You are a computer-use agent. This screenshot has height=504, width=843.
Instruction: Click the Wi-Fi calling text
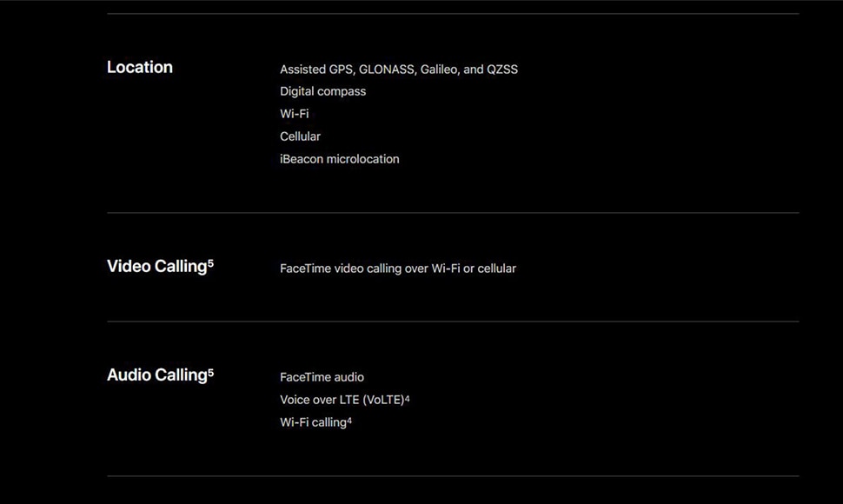tap(314, 423)
